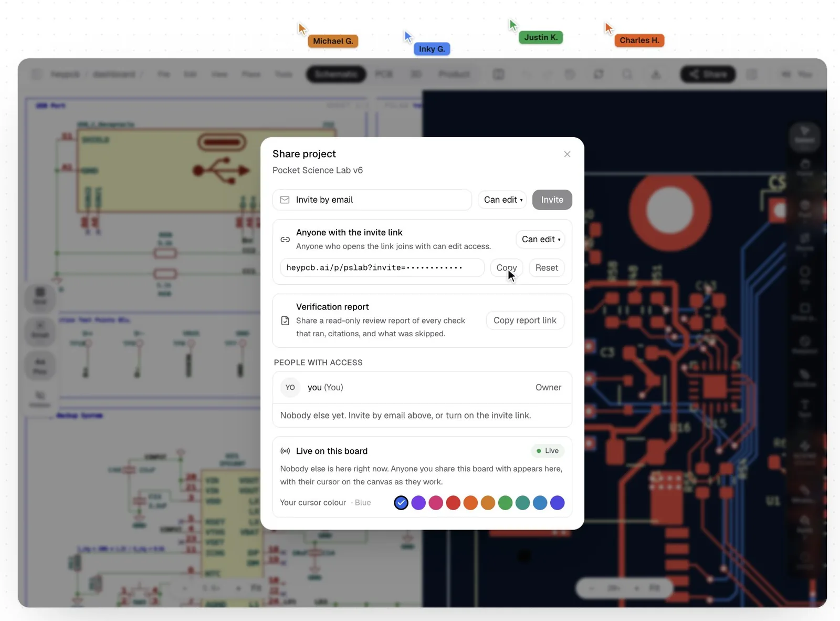This screenshot has height=621, width=840.
Task: Click the 'Live on this board' heading
Action: [332, 451]
